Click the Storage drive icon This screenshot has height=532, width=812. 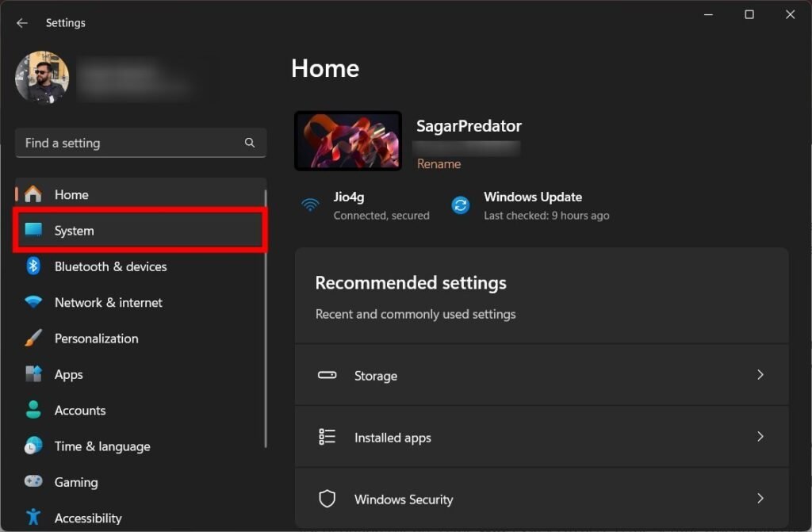(x=327, y=374)
